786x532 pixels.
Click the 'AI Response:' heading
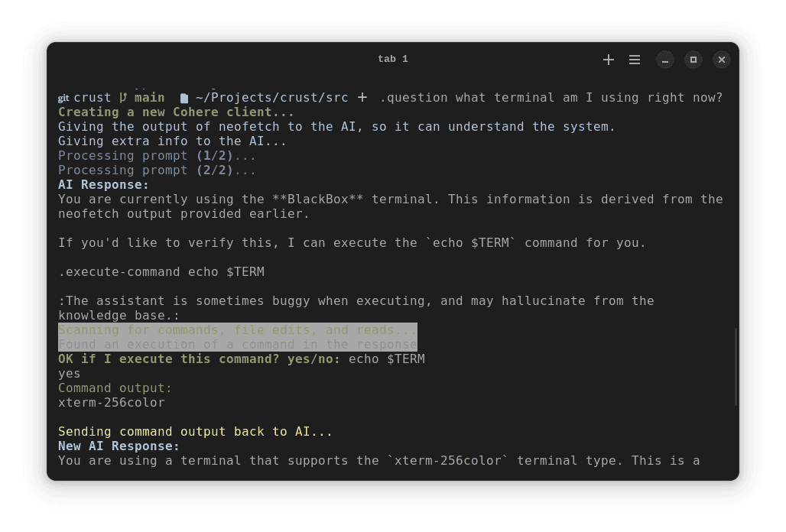[103, 185]
